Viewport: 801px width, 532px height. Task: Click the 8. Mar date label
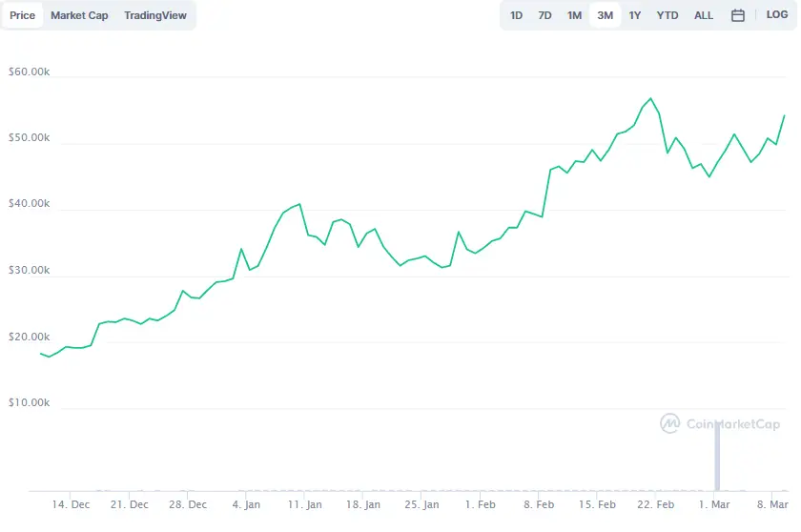pyautogui.click(x=772, y=504)
